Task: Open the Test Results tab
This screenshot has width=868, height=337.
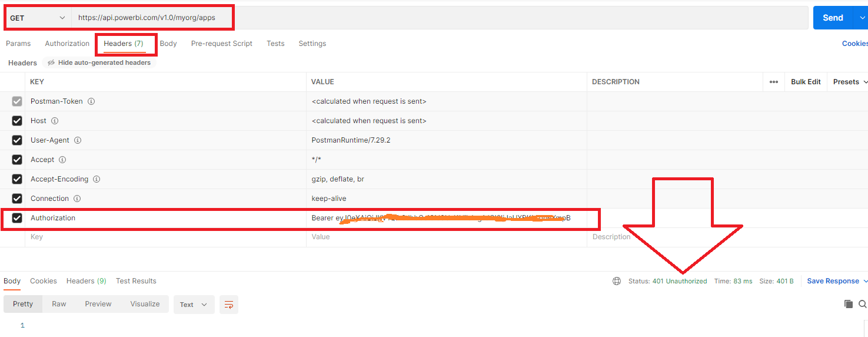Action: (136, 281)
